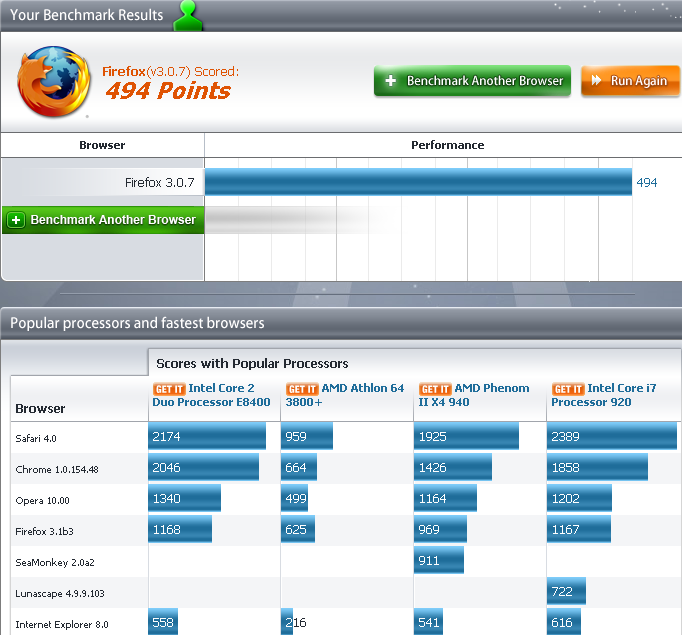The height and width of the screenshot is (635, 682).
Task: Click the Opera 1164 score bar
Action: click(445, 498)
